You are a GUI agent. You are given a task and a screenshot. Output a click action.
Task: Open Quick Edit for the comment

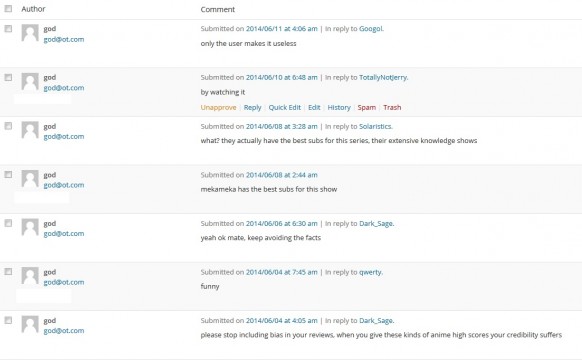[x=284, y=108]
